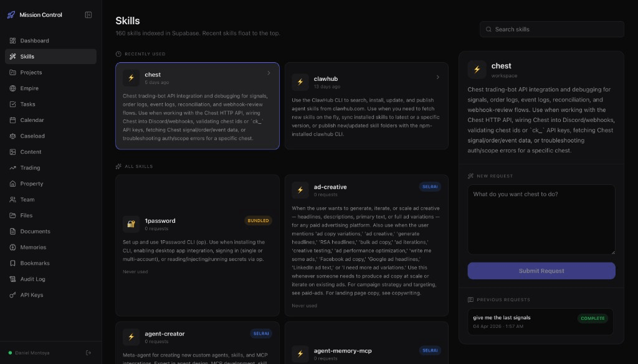Click the Mission Control rocket logo

[11, 14]
